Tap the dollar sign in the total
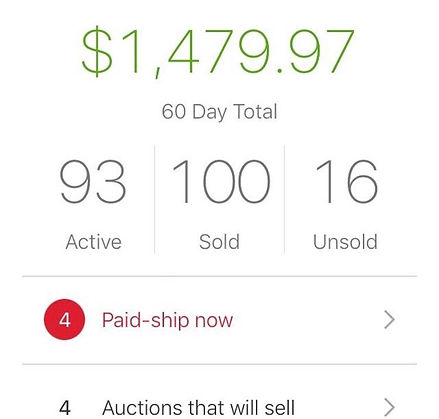439x419 pixels. tap(97, 52)
